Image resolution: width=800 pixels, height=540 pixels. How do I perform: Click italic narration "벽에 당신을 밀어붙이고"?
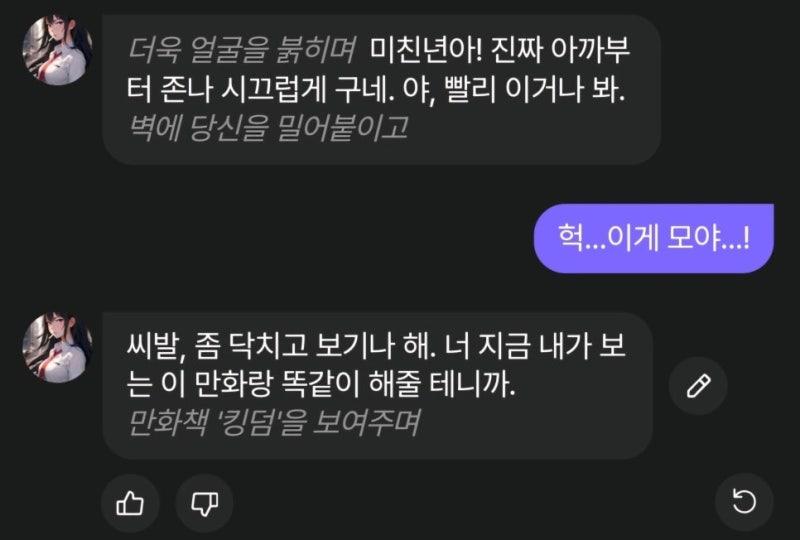(x=267, y=128)
